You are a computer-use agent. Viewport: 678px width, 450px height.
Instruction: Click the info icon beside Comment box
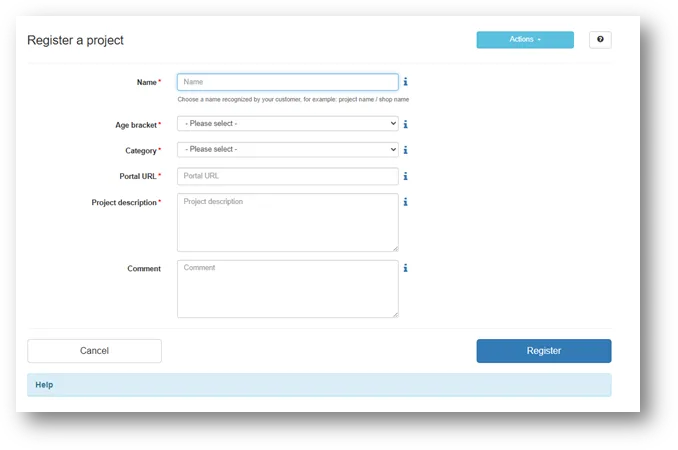(406, 268)
